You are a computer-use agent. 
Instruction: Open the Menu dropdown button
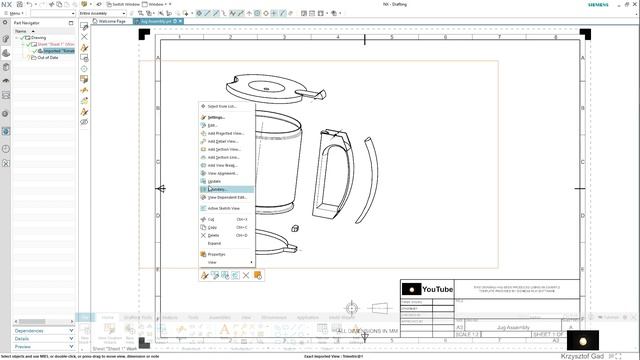click(x=14, y=13)
